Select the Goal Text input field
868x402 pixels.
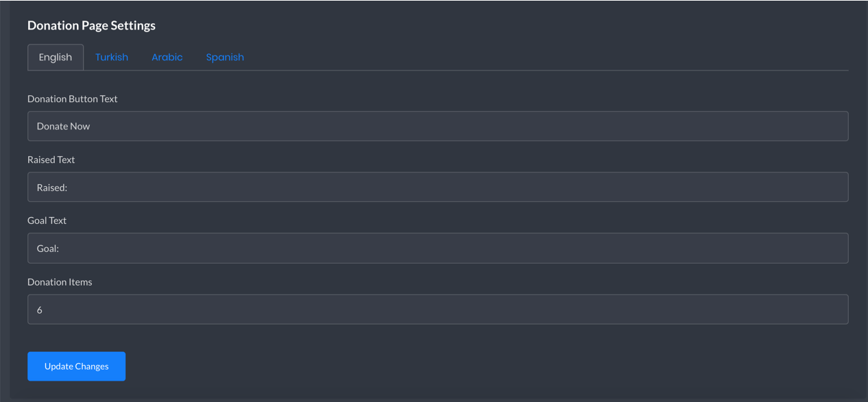click(x=438, y=248)
